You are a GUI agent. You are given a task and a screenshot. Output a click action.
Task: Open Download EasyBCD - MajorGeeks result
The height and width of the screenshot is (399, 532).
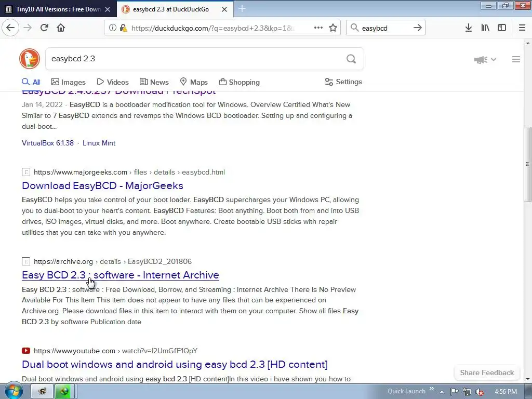pos(102,185)
